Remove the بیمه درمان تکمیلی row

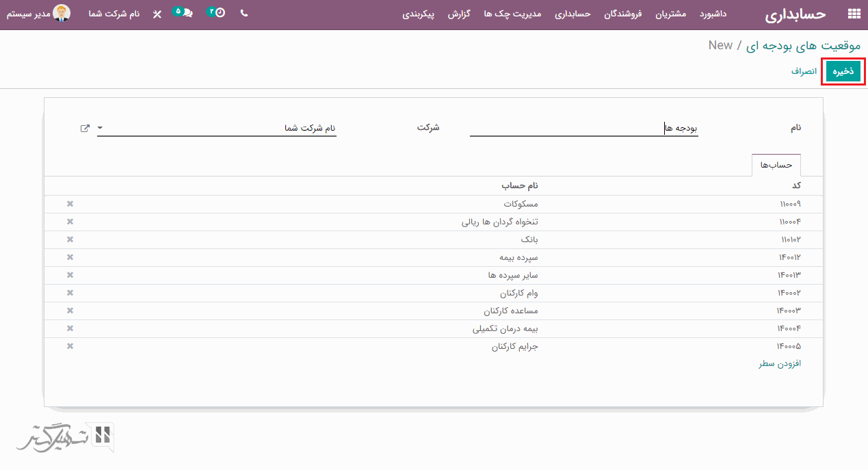pos(70,328)
